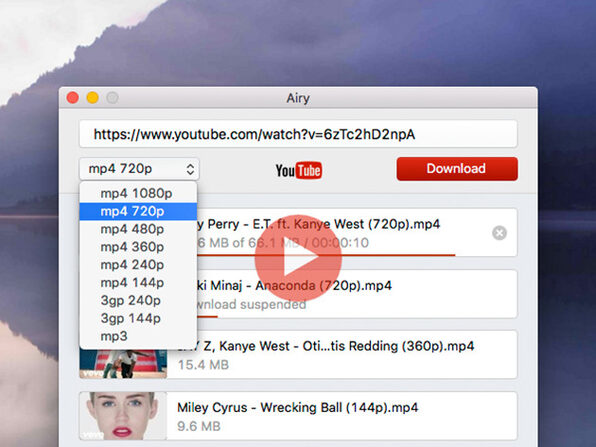
Task: Cancel the Katy Perry E.T. download
Action: [499, 233]
